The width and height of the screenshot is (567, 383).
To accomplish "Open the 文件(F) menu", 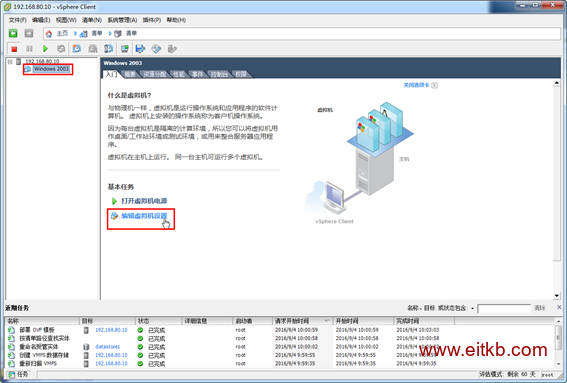I will pos(17,20).
